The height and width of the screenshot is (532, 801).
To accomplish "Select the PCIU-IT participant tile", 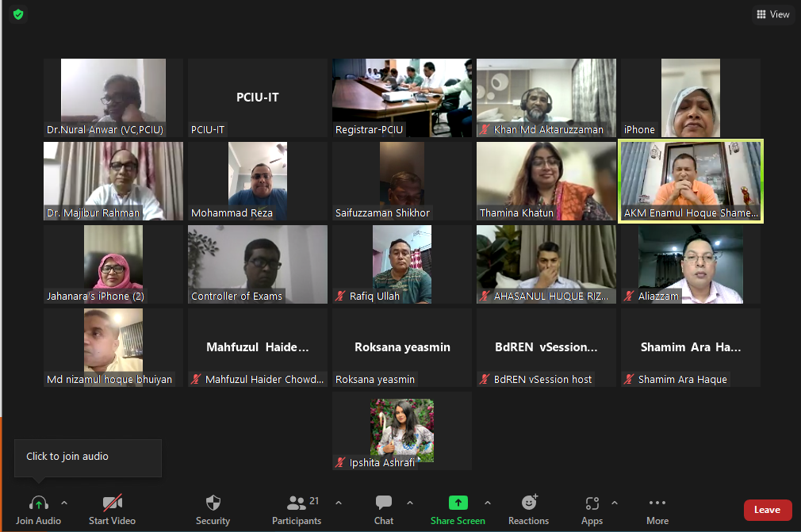I will click(x=258, y=98).
